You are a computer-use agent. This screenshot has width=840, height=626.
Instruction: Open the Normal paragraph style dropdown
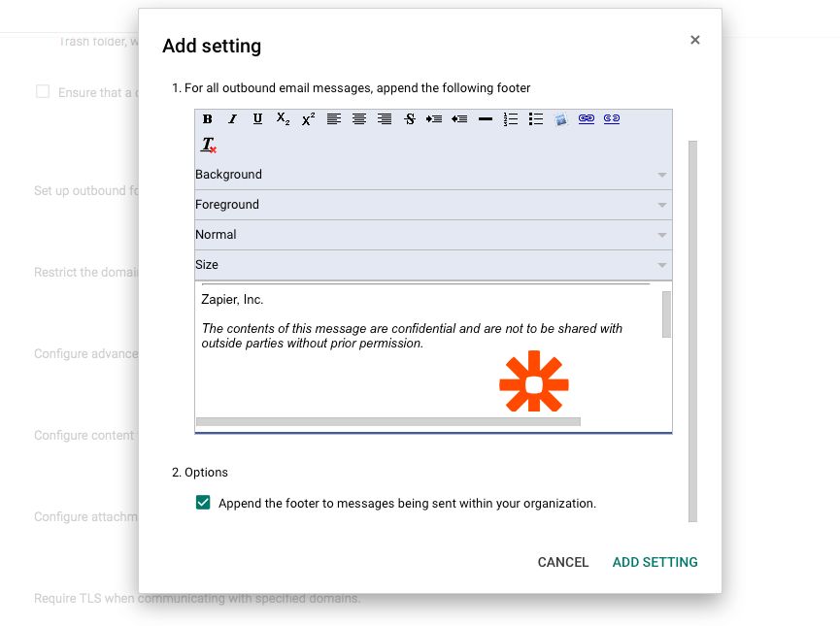coord(432,235)
